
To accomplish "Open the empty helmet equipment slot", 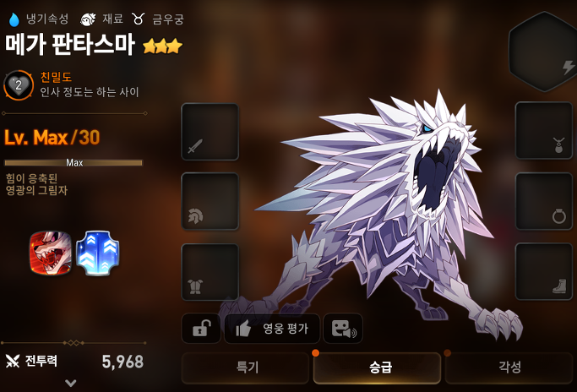I will click(x=210, y=201).
